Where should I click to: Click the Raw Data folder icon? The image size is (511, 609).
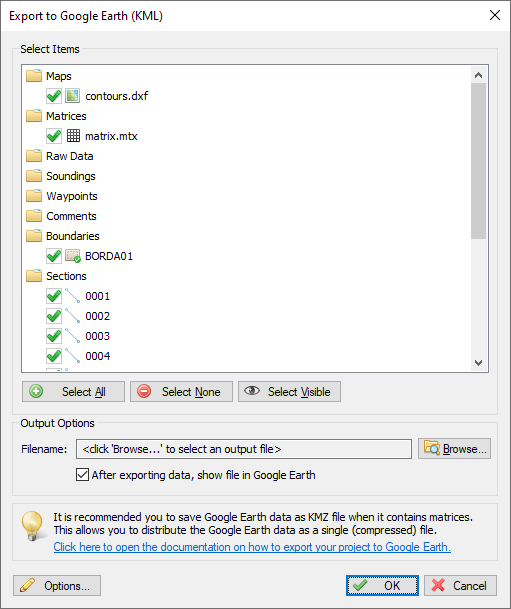[34, 156]
